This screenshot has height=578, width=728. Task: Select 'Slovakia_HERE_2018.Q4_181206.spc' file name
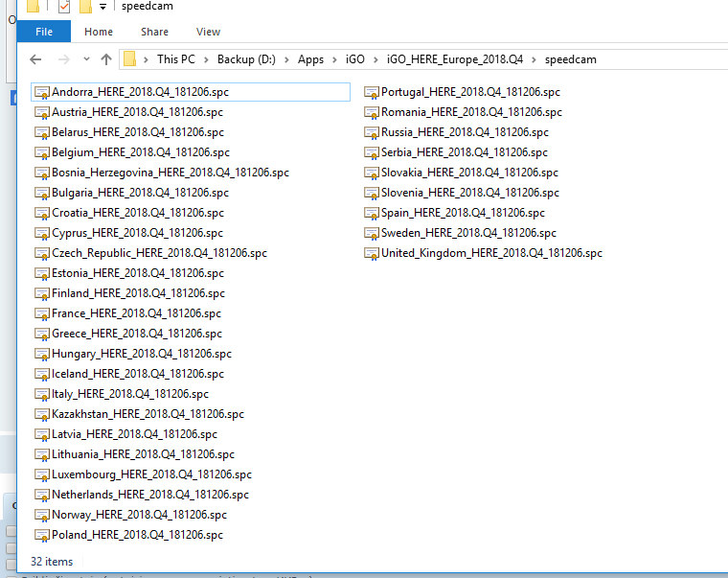point(469,173)
